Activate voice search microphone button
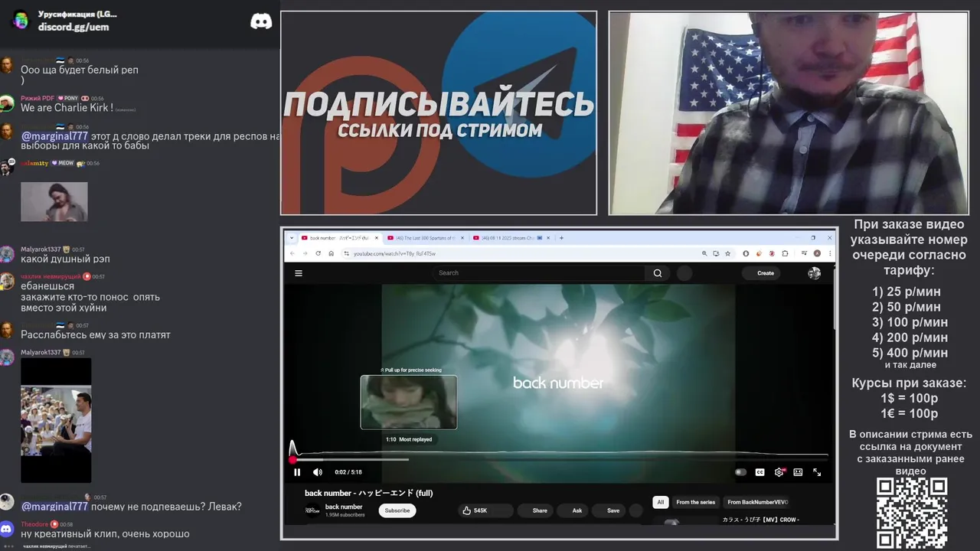 click(684, 272)
